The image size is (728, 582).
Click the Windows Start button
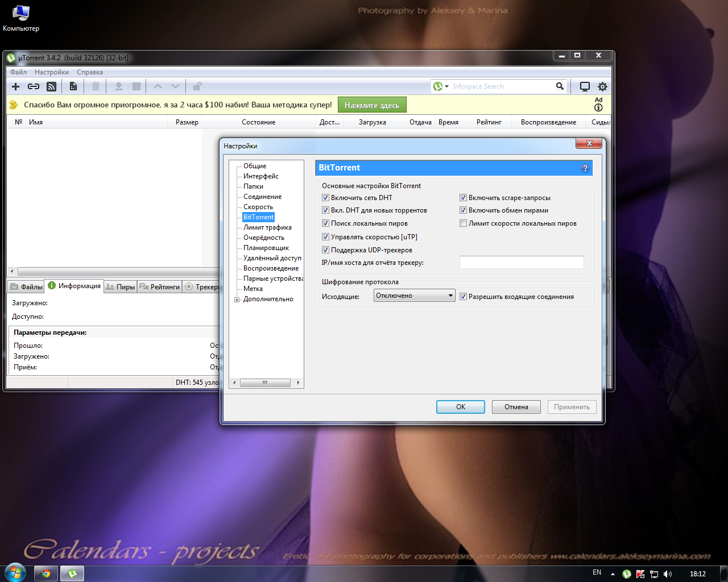[x=15, y=572]
